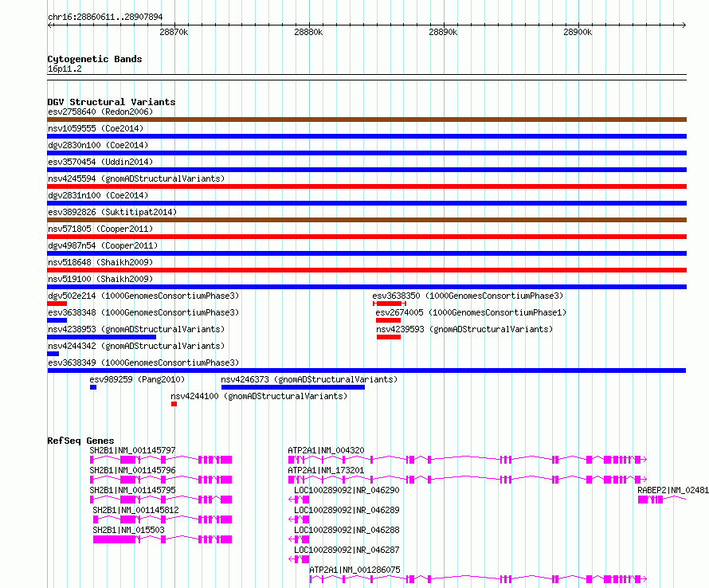Screen dimensions: 709x588
Task: Open gene label LOC100289092|NR_046290
Action: point(347,490)
